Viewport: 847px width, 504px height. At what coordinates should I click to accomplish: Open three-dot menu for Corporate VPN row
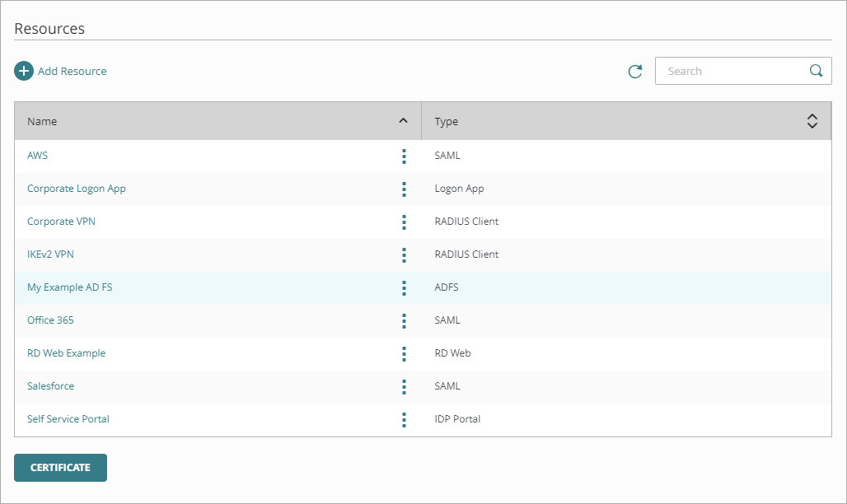click(404, 222)
